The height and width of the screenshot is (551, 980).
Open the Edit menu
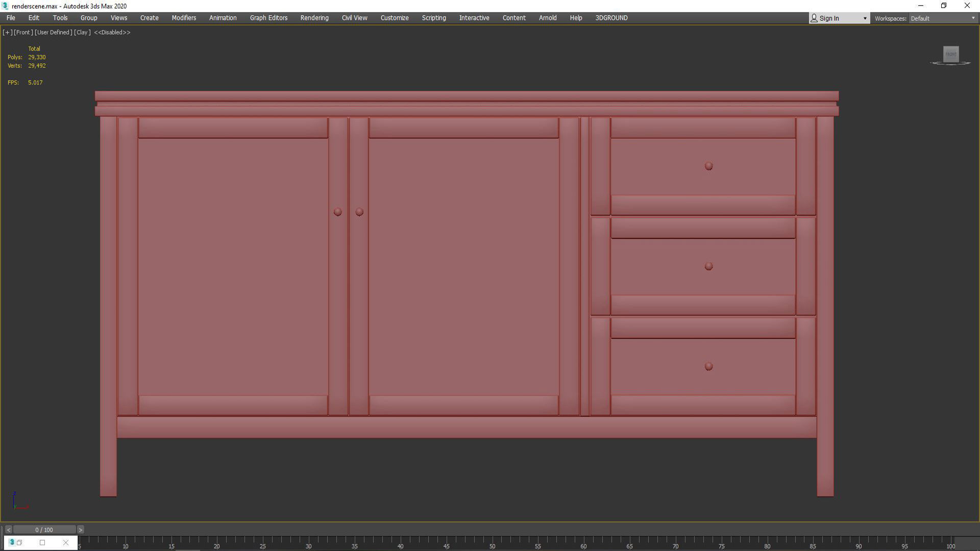[34, 18]
